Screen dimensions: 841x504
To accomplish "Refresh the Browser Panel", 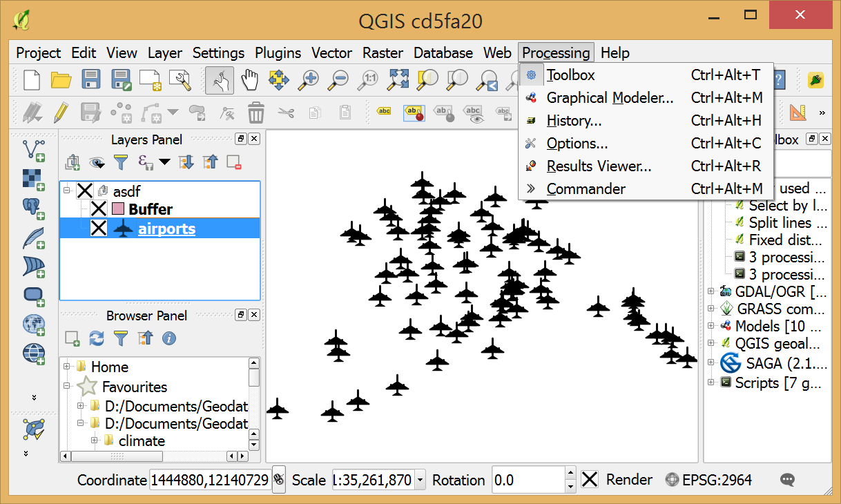I will 97,338.
